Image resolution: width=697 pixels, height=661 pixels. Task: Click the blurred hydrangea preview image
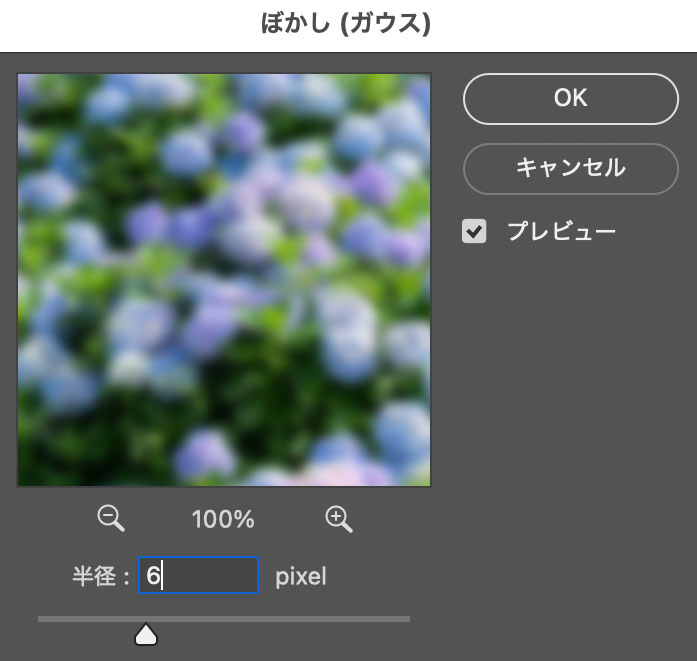[224, 280]
